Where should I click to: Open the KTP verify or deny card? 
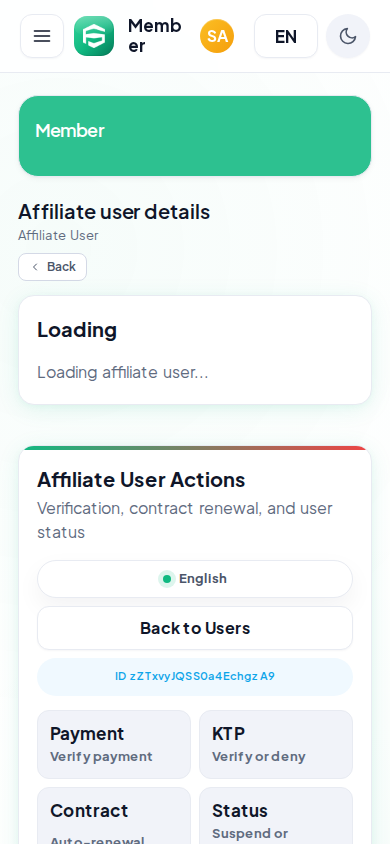tap(276, 744)
